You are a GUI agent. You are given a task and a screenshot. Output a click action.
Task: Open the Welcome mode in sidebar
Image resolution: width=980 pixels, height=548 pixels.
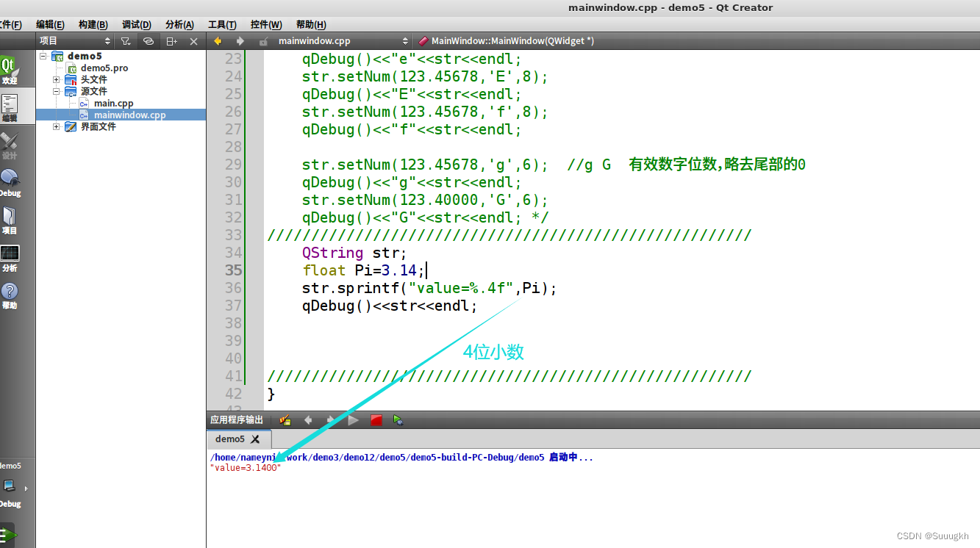tap(9, 71)
